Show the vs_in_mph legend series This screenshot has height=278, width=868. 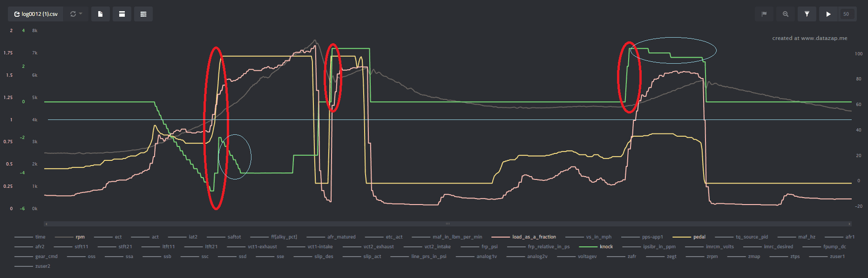(589, 237)
